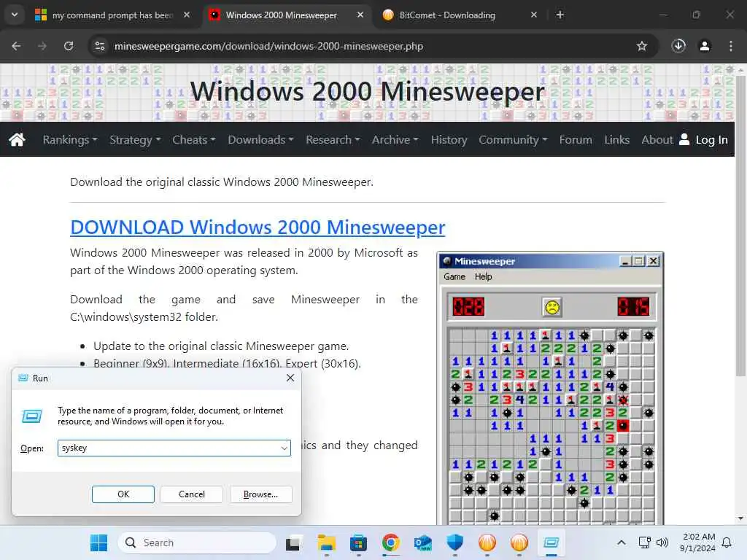This screenshot has width=747, height=560.
Task: Open second BitComet icon on taskbar
Action: coord(519,542)
